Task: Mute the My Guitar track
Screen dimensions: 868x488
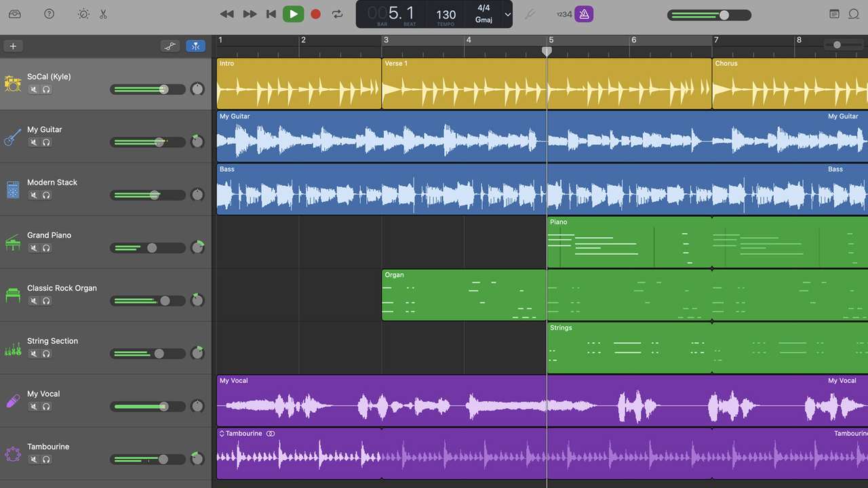Action: pyautogui.click(x=33, y=142)
